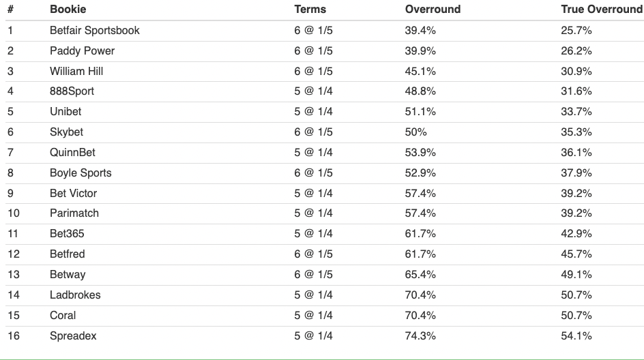Open the Ladbrokes bookie entry
The width and height of the screenshot is (644, 360).
pyautogui.click(x=75, y=295)
